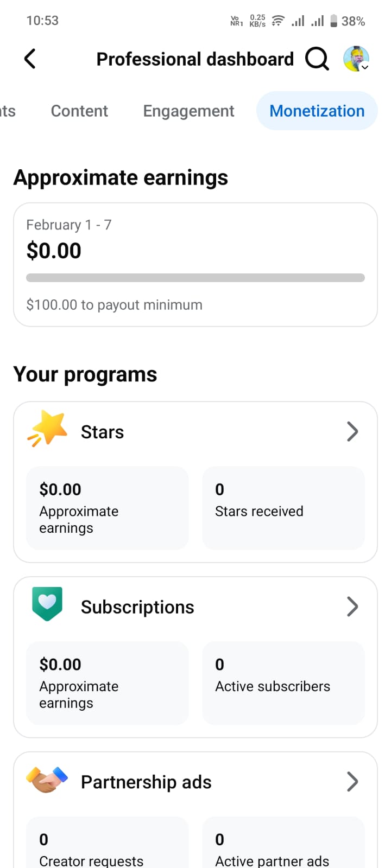391x868 pixels.
Task: Tap the cellular signal bars icon
Action: click(x=298, y=21)
